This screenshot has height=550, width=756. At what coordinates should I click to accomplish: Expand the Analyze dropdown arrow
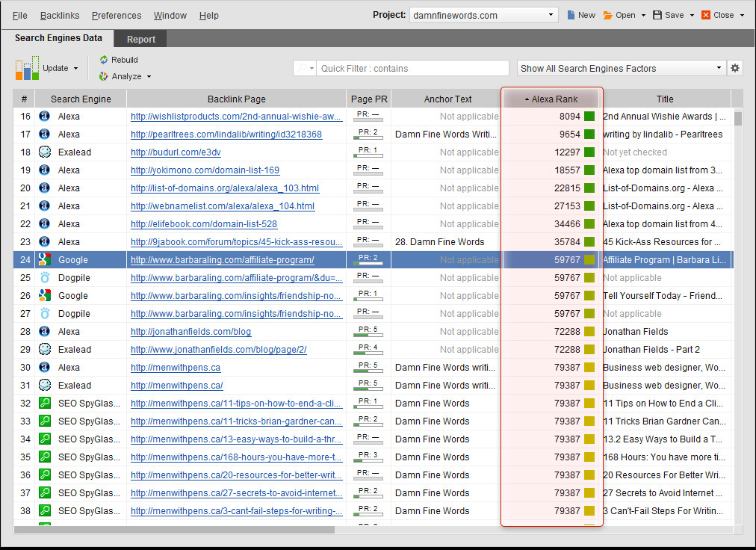[x=149, y=77]
